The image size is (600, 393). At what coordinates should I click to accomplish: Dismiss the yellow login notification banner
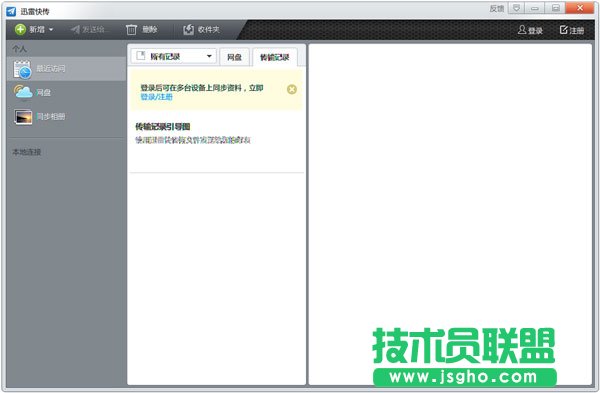pyautogui.click(x=292, y=89)
